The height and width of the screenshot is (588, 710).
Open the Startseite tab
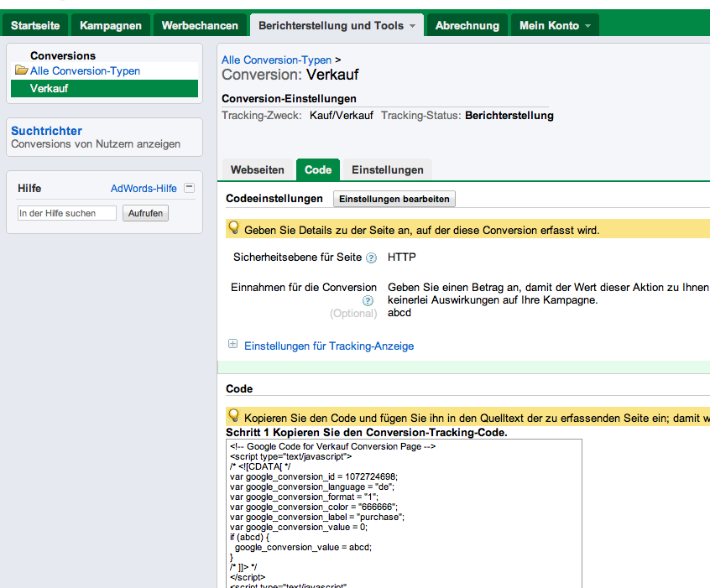coord(35,25)
